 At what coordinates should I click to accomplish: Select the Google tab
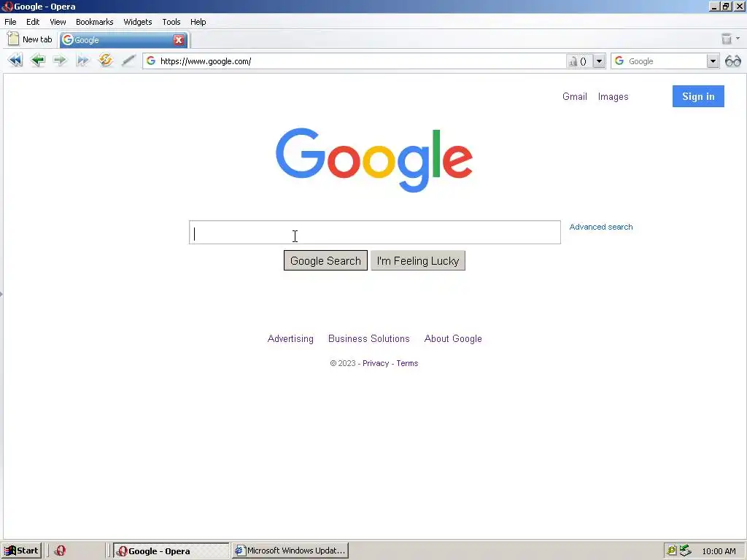click(123, 40)
